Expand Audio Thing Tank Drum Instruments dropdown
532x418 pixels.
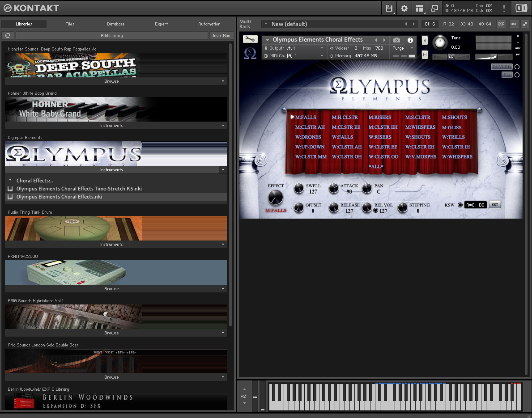(223, 245)
